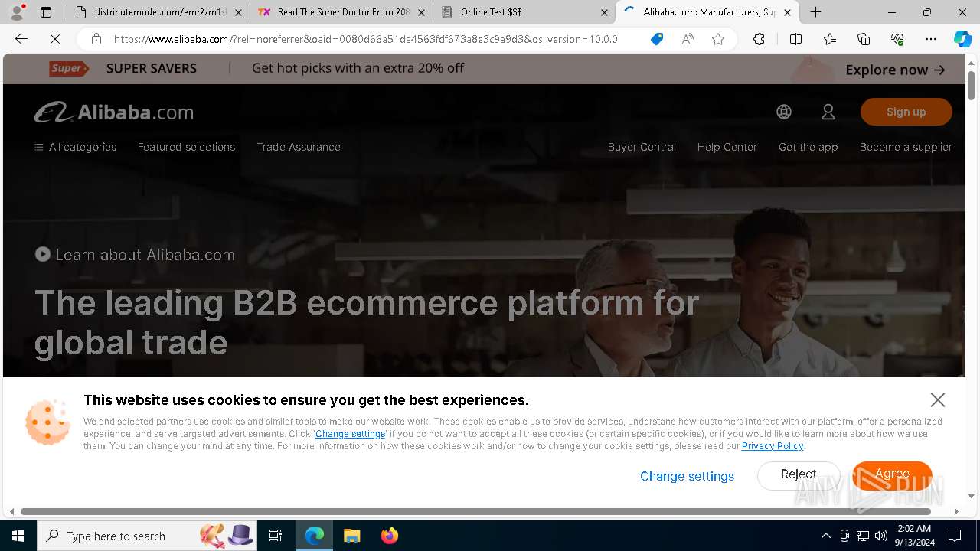Open Microsoft Edge from the taskbar
The image size is (980, 551).
tap(315, 536)
